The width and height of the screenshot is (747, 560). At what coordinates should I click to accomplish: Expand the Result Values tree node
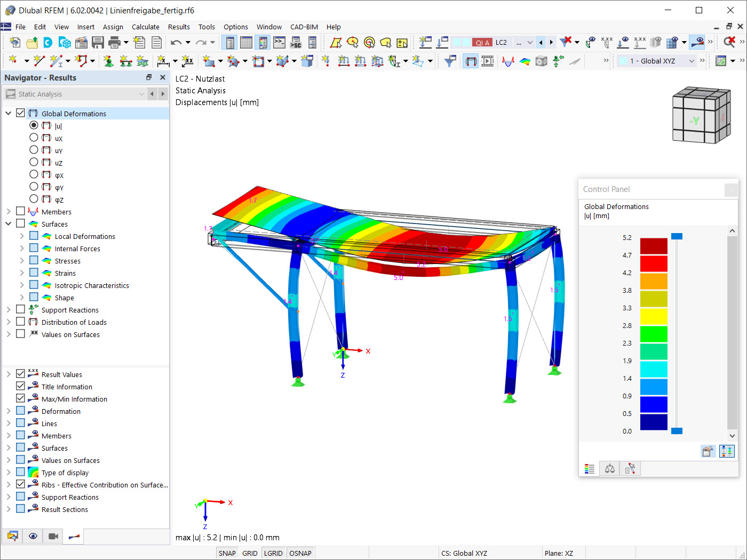click(x=8, y=374)
